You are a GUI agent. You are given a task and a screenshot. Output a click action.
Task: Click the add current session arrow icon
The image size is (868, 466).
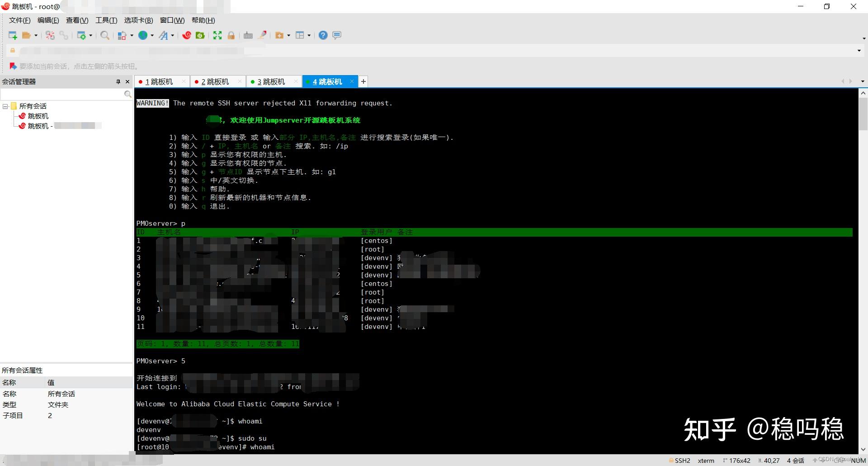(x=13, y=66)
